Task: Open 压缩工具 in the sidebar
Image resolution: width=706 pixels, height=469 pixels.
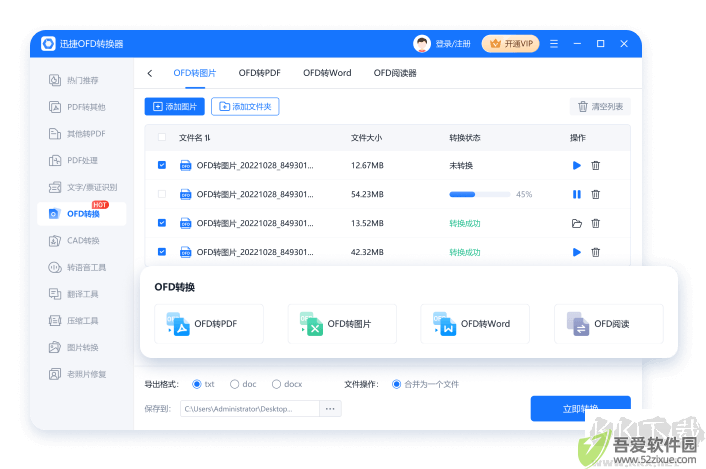Action: click(73, 320)
